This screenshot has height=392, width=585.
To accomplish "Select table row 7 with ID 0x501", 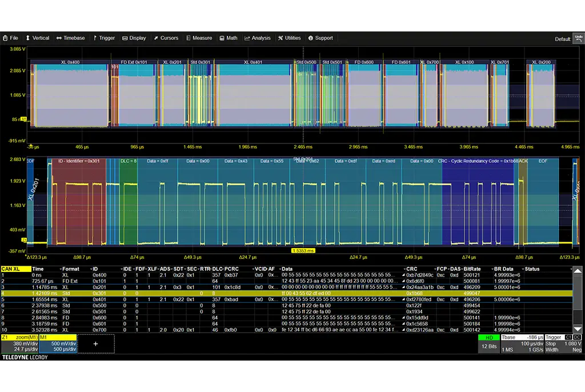I will (x=287, y=312).
